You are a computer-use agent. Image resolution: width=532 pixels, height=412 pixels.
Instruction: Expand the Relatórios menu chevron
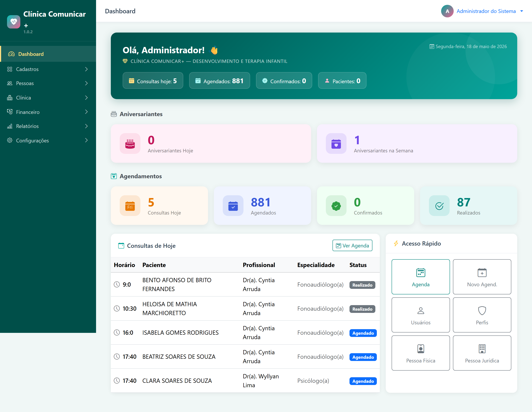pos(86,126)
